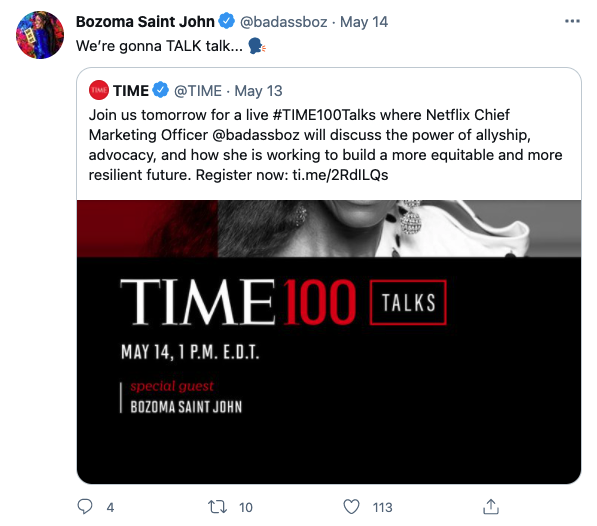Click the TIME red logo avatar

point(99,90)
